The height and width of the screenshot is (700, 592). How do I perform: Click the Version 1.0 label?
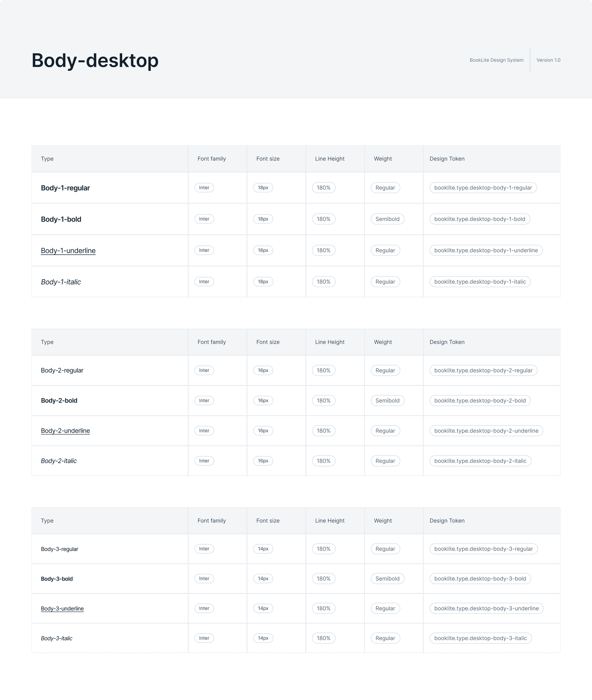point(548,60)
